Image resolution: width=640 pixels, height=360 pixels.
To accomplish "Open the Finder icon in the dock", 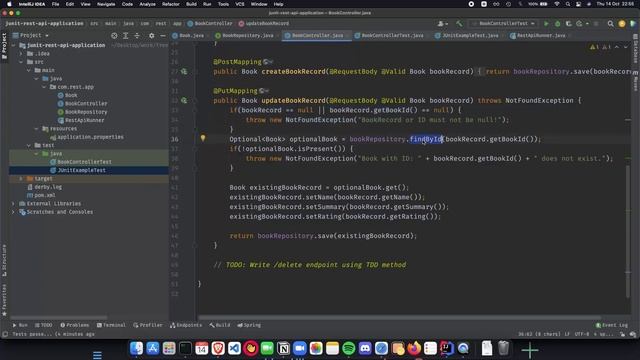I will [x=136, y=348].
